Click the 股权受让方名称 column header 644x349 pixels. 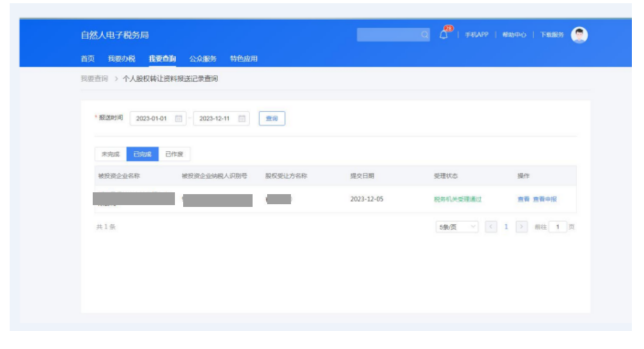click(286, 176)
